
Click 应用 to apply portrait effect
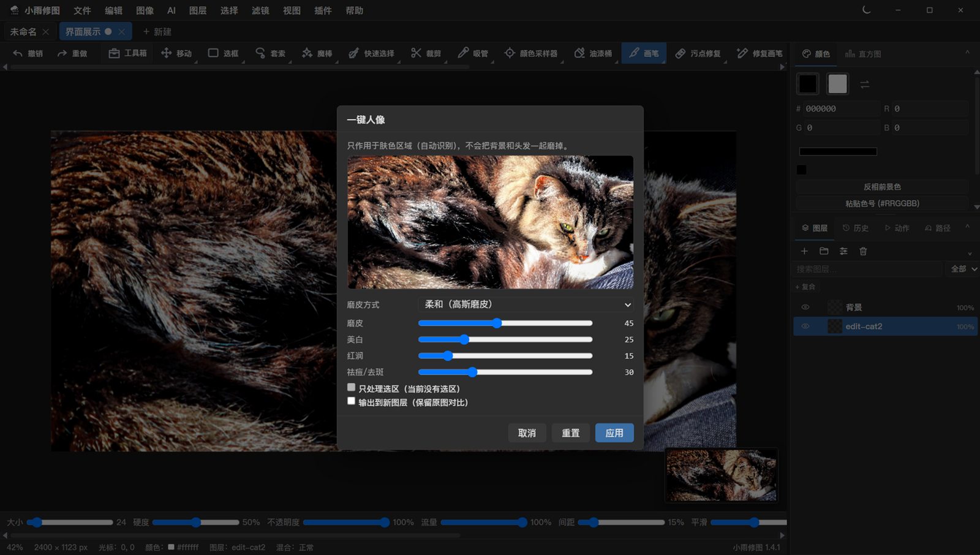pyautogui.click(x=614, y=433)
